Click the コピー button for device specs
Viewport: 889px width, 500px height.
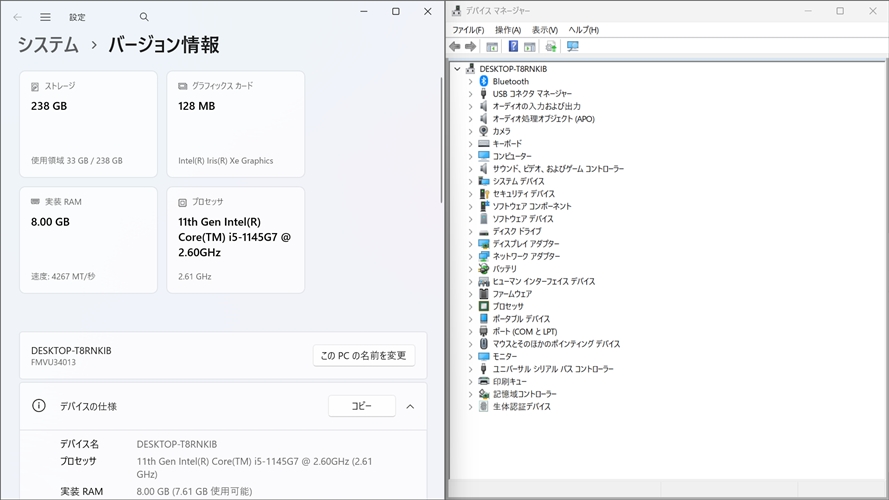point(361,406)
